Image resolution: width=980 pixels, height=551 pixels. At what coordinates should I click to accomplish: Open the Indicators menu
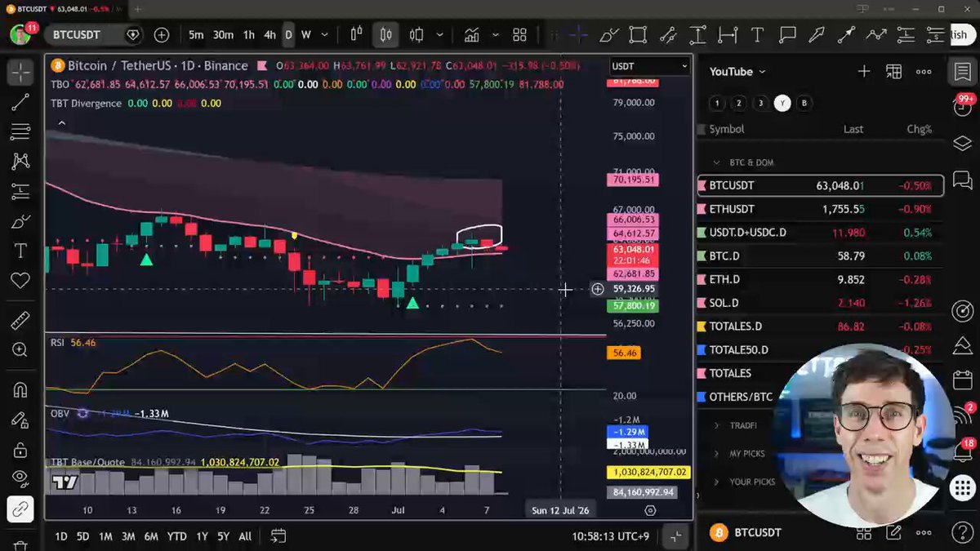pyautogui.click(x=471, y=35)
